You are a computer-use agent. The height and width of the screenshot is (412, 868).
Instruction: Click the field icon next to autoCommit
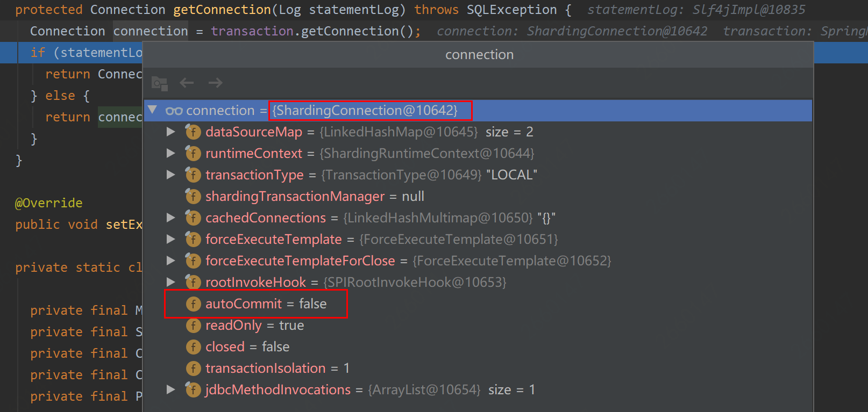point(193,304)
